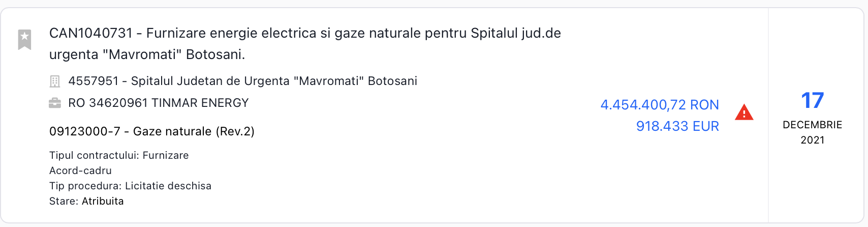Click the 4.454.400,72 RON contract value

(659, 105)
